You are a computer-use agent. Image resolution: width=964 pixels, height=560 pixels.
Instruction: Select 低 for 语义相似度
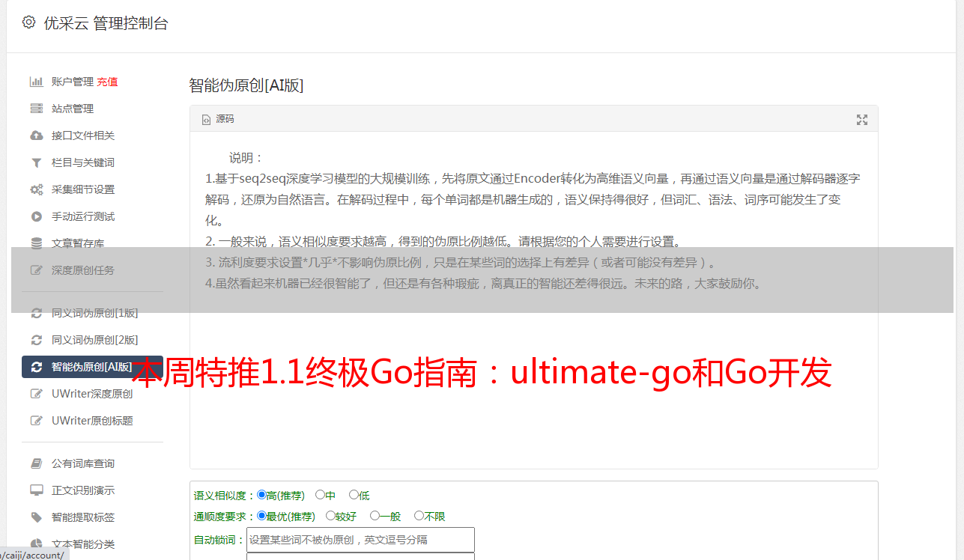(354, 495)
